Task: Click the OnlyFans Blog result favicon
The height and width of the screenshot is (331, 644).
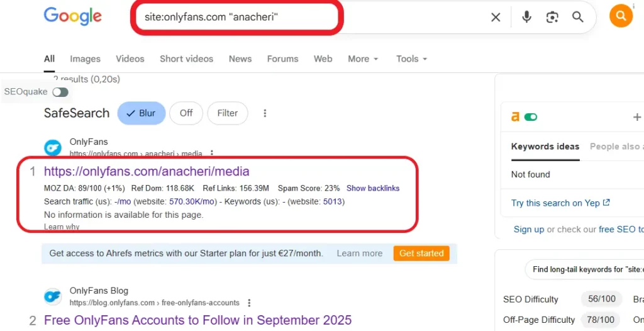Action: point(53,296)
